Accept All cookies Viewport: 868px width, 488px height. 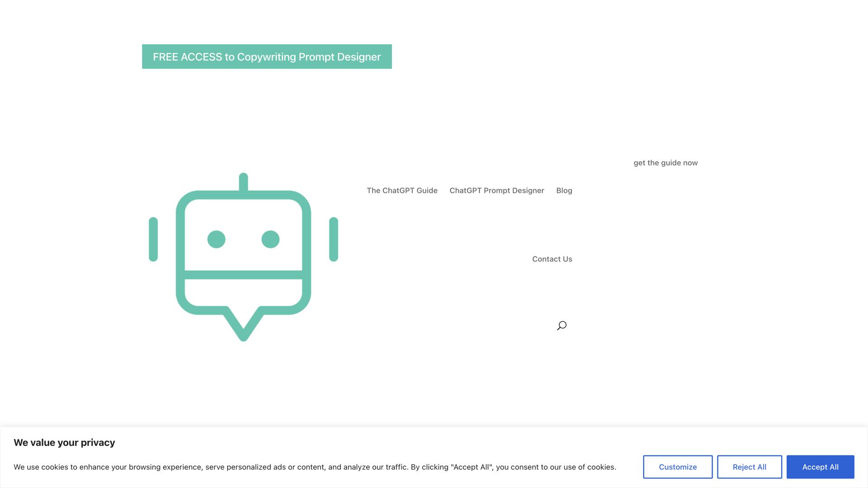coord(820,467)
